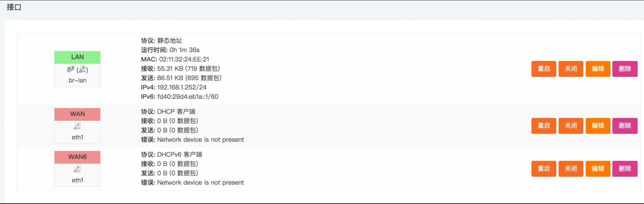Delete the WAN6 interface
644x204 pixels.
625,169
